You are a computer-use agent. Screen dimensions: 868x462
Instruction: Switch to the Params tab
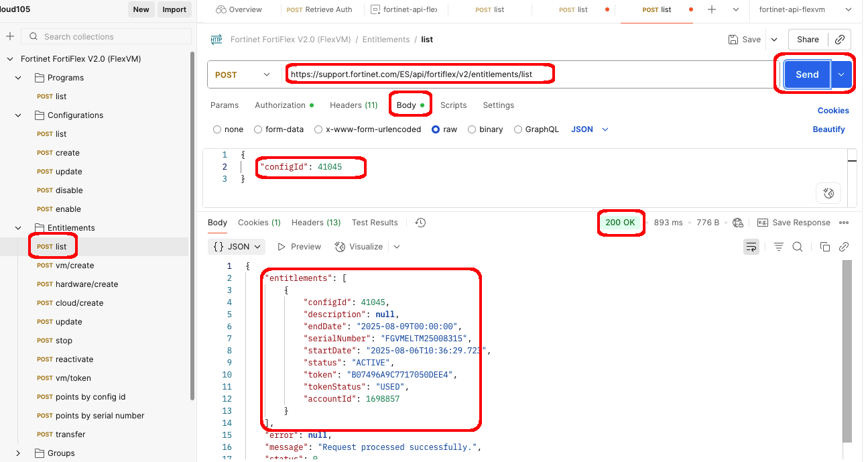click(225, 105)
